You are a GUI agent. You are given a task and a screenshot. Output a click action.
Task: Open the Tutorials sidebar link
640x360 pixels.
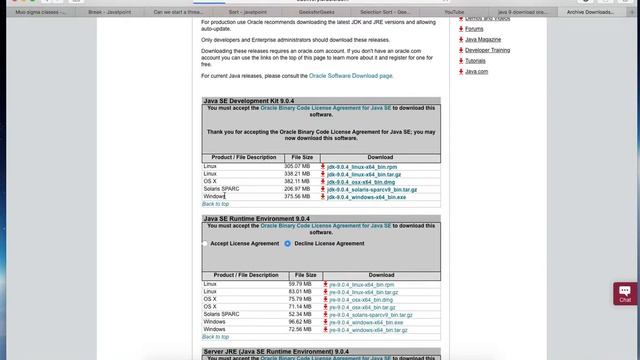coord(476,61)
